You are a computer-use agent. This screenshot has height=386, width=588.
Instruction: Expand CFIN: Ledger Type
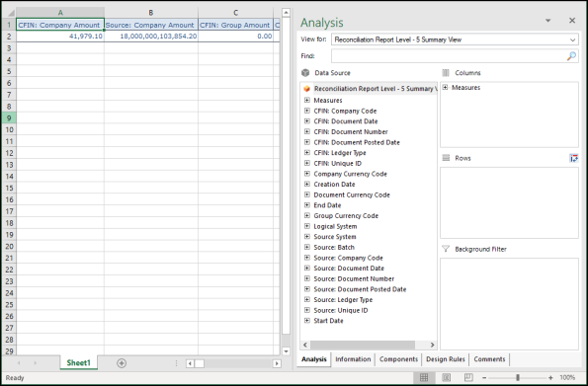pos(306,153)
